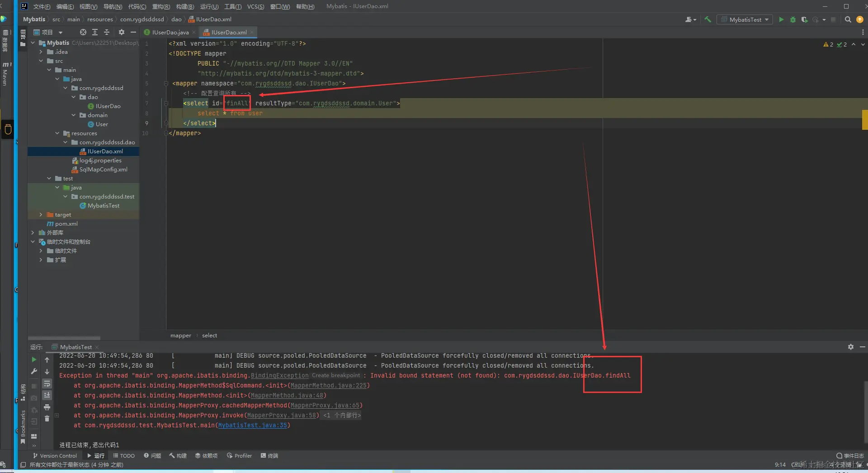Collapse all nodes in project panel
This screenshot has width=868, height=473.
pos(107,32)
